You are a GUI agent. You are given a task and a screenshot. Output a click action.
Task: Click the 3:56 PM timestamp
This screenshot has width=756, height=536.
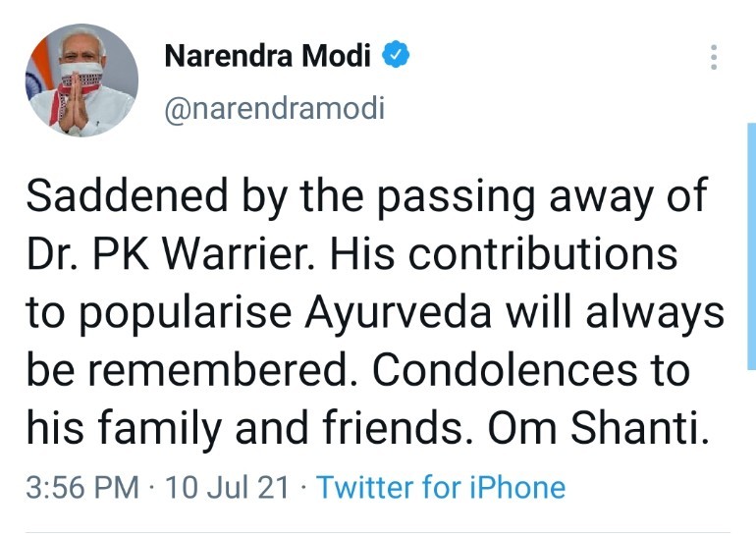[x=83, y=487]
